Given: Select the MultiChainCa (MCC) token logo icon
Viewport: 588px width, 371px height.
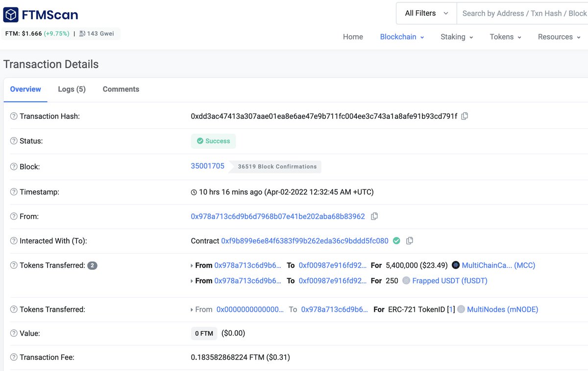Looking at the screenshot, I should coord(456,265).
